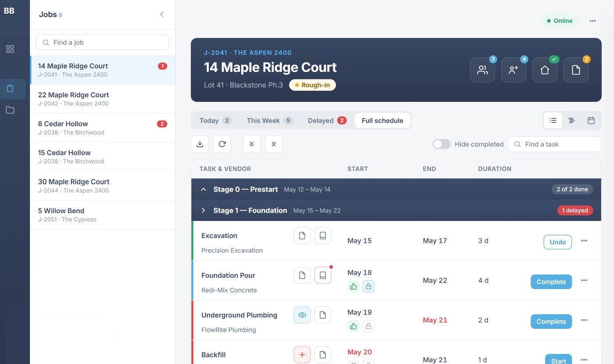Screen dimensions: 614x364
Task: Open the more options menu beside Online
Action: pyautogui.click(x=593, y=21)
